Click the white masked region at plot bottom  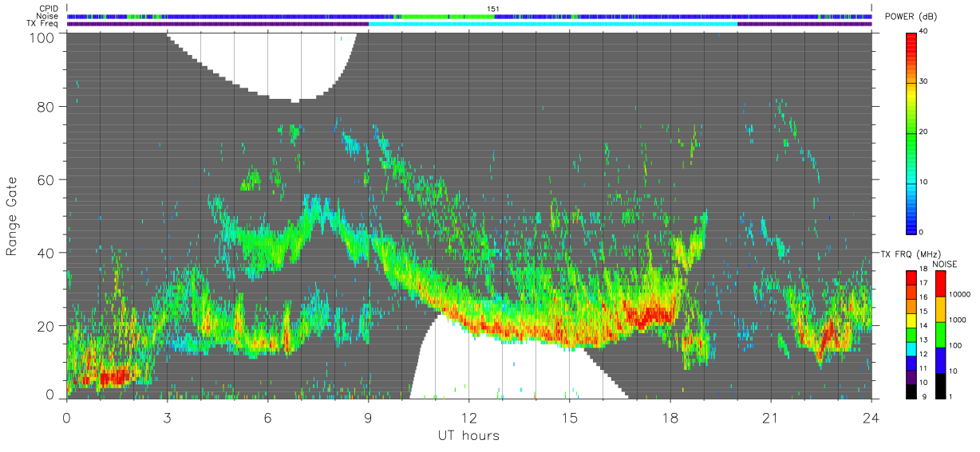pyautogui.click(x=511, y=367)
